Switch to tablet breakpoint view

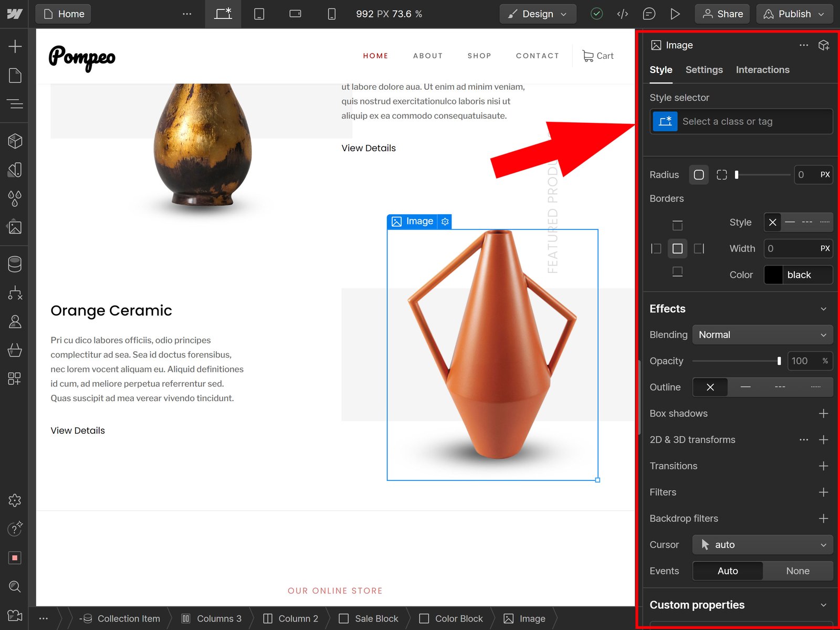tap(259, 14)
